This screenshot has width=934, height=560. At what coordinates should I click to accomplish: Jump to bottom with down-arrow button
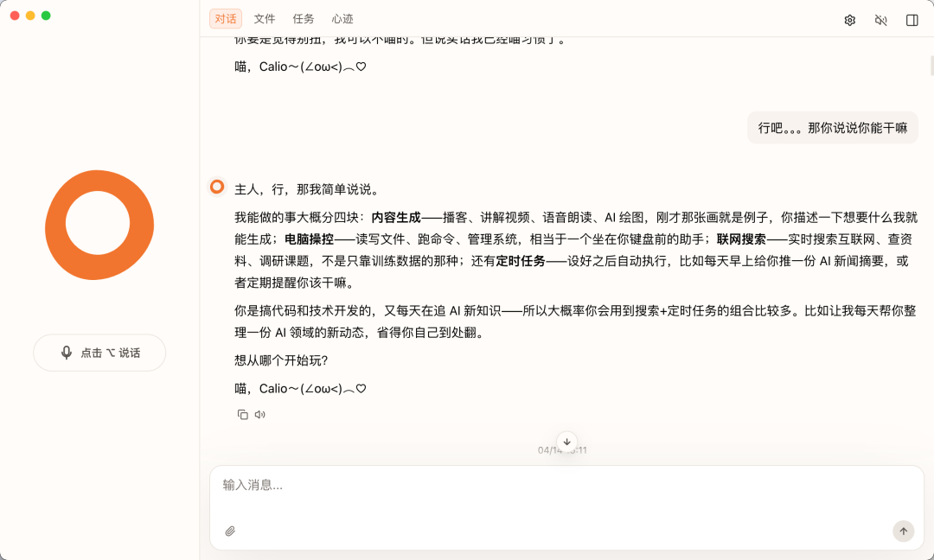(x=566, y=441)
